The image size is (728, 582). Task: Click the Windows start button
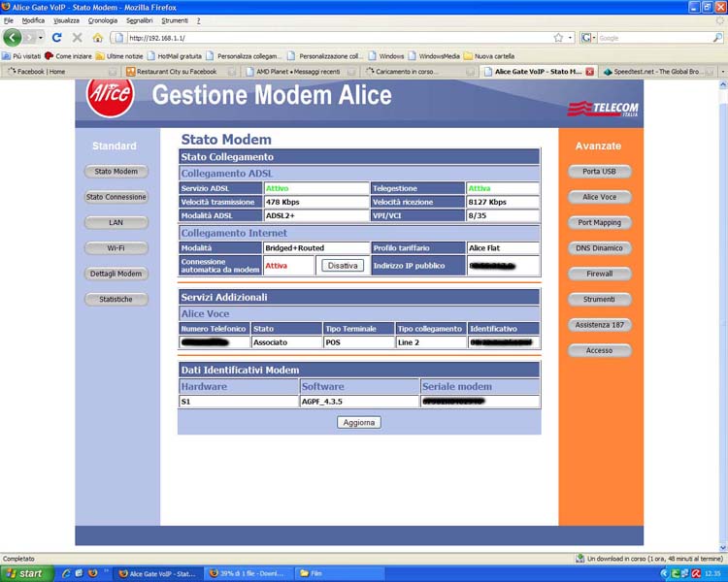click(x=26, y=573)
